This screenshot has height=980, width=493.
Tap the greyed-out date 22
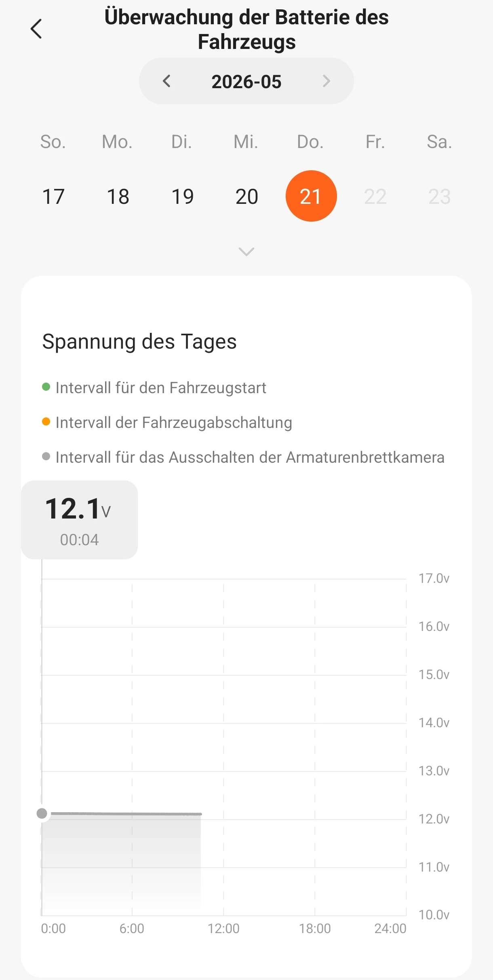375,197
